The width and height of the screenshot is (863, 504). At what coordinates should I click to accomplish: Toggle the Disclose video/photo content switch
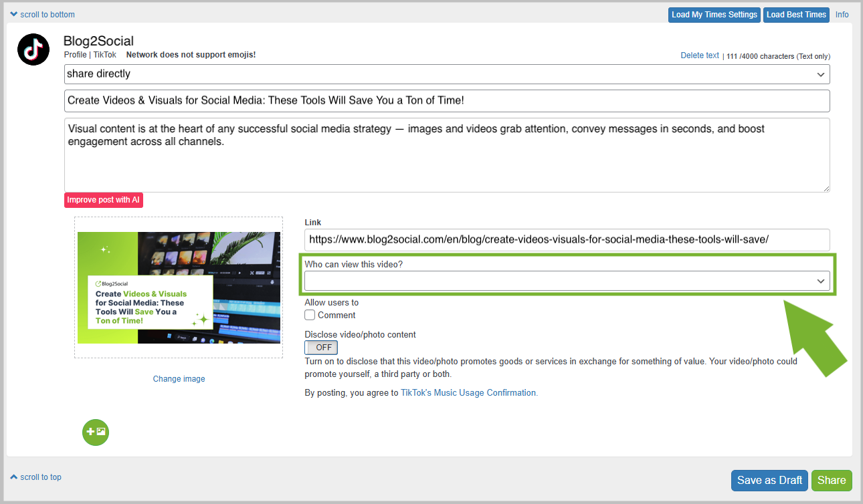point(321,348)
